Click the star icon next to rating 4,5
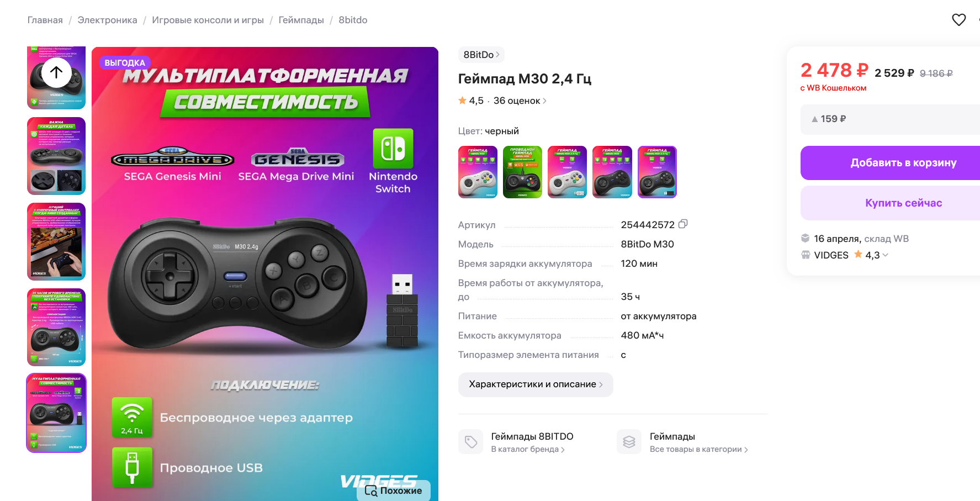This screenshot has height=501, width=980. coord(463,101)
